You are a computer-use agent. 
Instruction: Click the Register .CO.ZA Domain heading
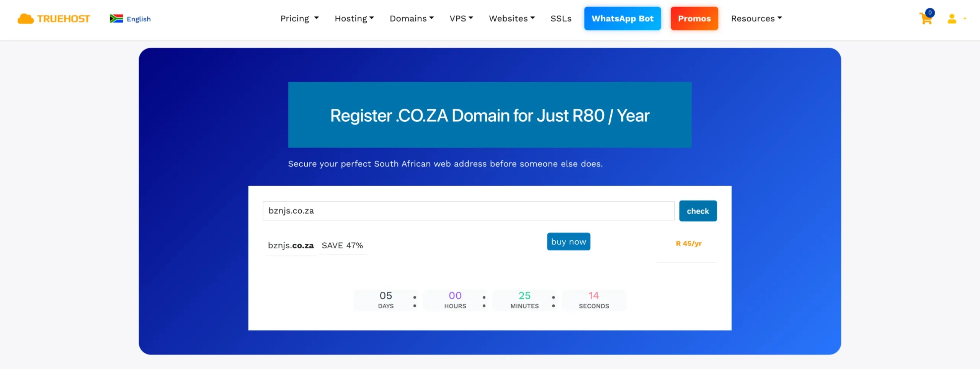[490, 115]
